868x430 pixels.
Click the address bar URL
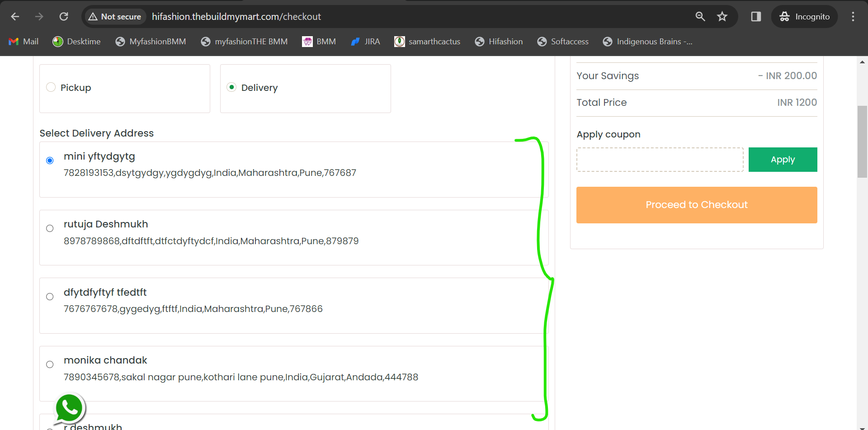tap(236, 17)
